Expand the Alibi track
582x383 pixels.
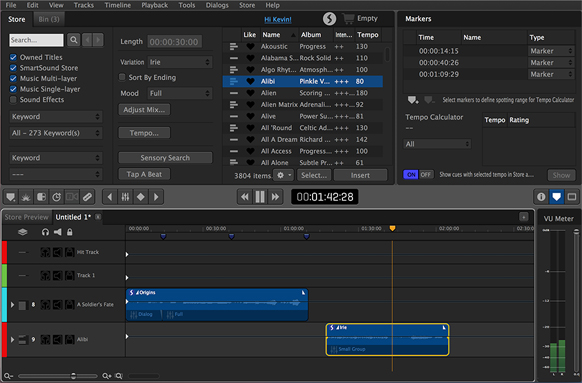click(x=12, y=339)
